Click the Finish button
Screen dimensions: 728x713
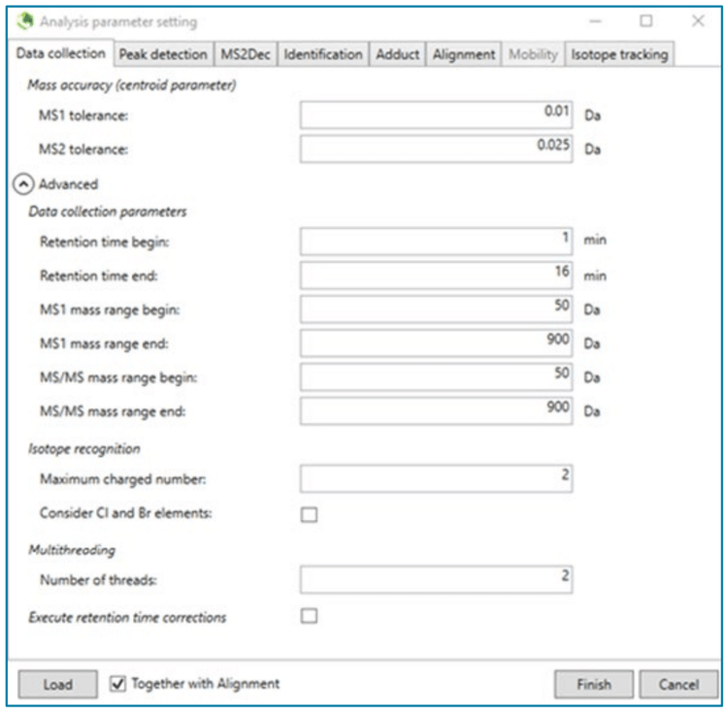(x=593, y=684)
